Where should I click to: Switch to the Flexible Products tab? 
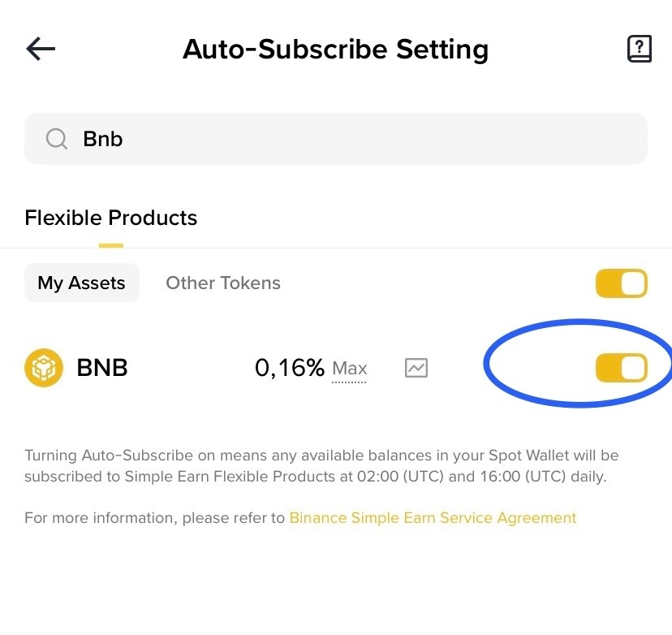[x=111, y=218]
